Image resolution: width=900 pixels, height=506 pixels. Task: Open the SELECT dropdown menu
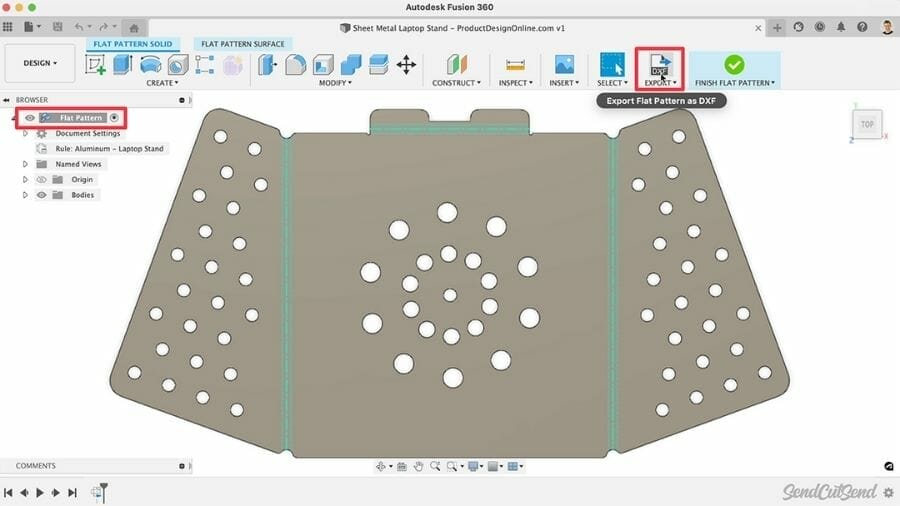tap(612, 83)
